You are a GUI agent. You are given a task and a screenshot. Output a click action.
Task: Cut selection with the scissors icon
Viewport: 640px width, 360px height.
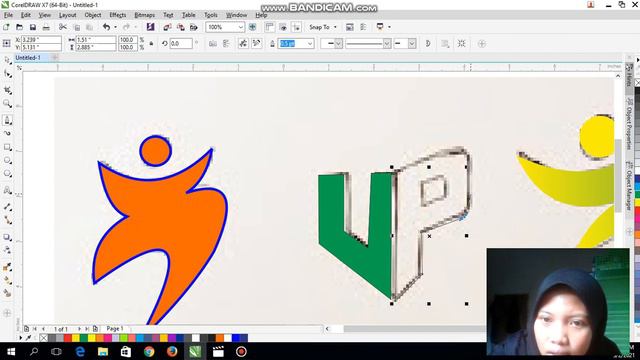[62, 27]
